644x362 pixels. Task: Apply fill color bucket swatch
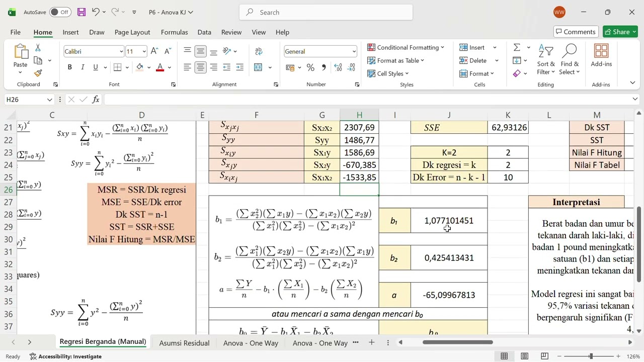(140, 67)
